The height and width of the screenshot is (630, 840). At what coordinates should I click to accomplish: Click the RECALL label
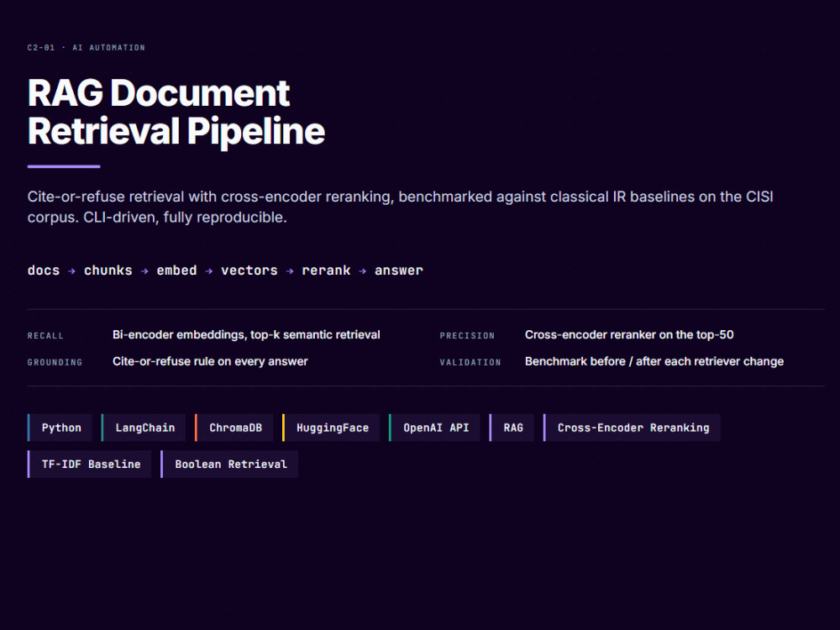coord(45,336)
